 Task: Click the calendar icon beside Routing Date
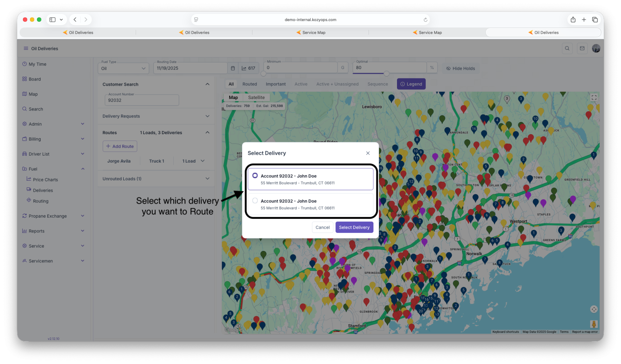pyautogui.click(x=233, y=68)
